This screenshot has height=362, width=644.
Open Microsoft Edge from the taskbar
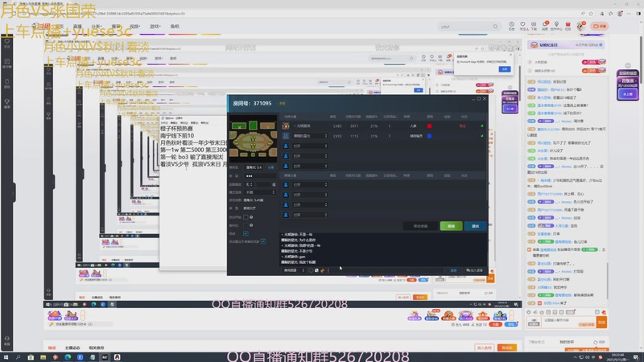68,357
